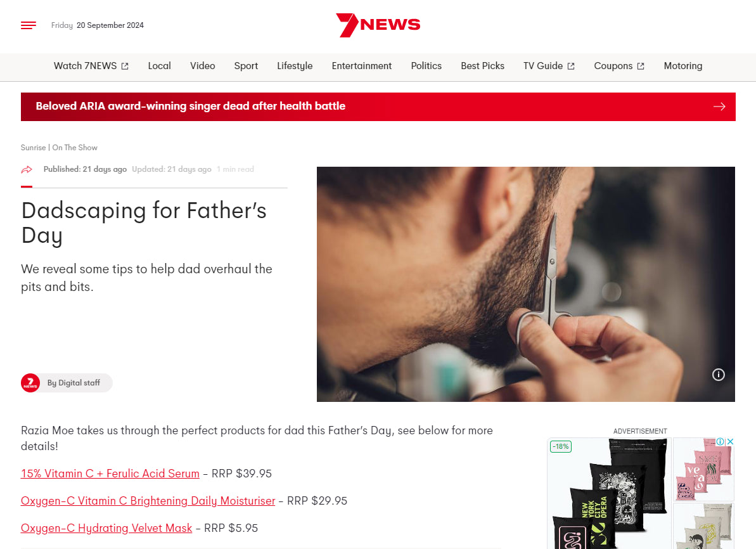The width and height of the screenshot is (756, 549).
Task: Click the breaking news arrow icon
Action: pos(719,107)
